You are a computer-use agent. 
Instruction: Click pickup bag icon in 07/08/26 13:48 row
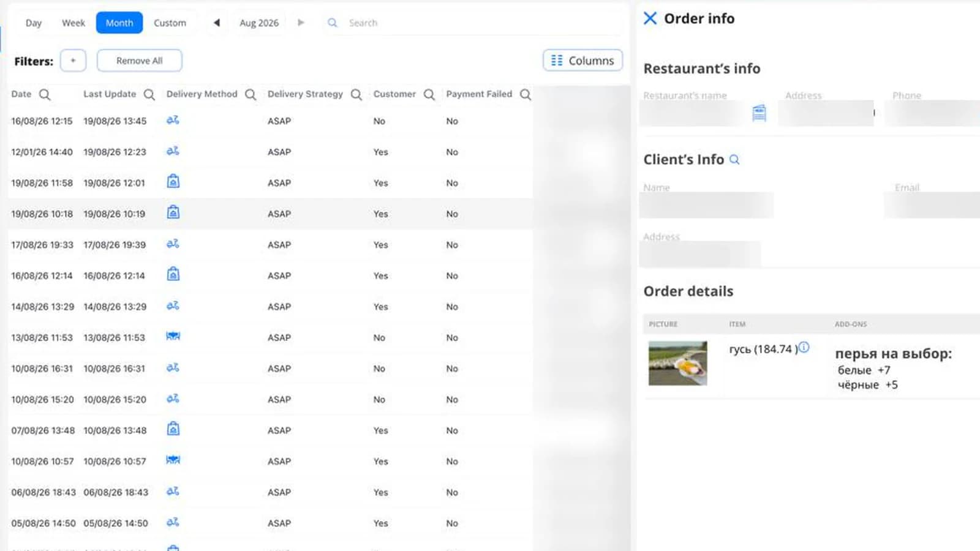173,429
